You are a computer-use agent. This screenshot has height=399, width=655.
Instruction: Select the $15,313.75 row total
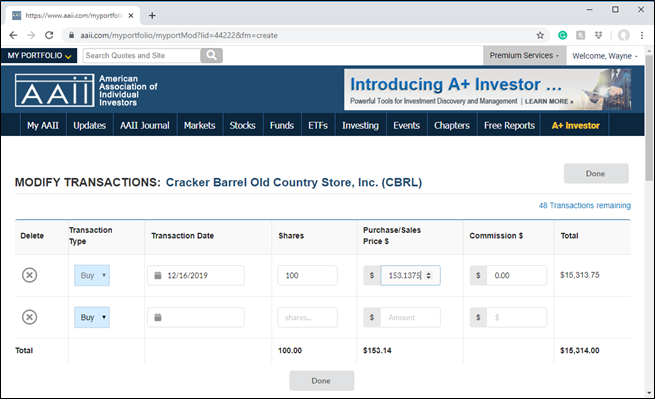580,275
